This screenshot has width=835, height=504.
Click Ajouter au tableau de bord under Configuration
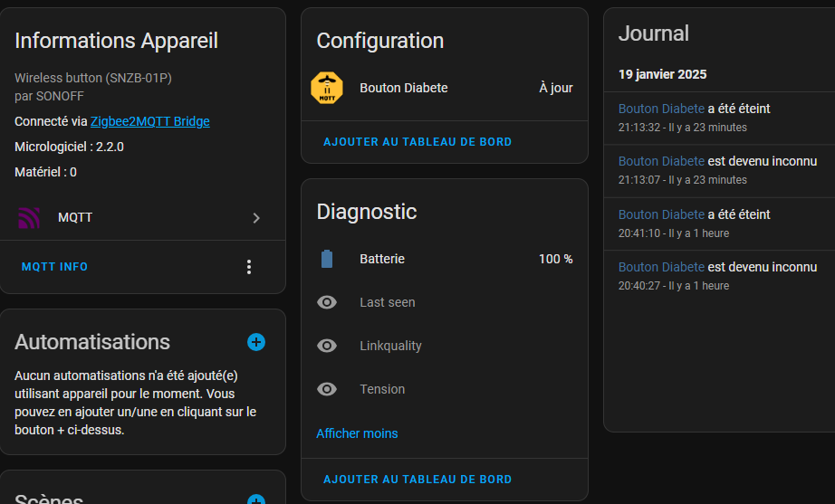point(417,142)
